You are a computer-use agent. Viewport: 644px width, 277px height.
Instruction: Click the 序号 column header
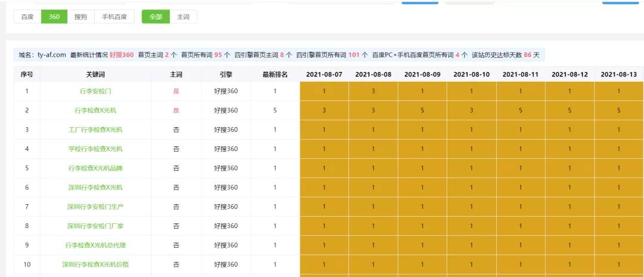(x=27, y=75)
